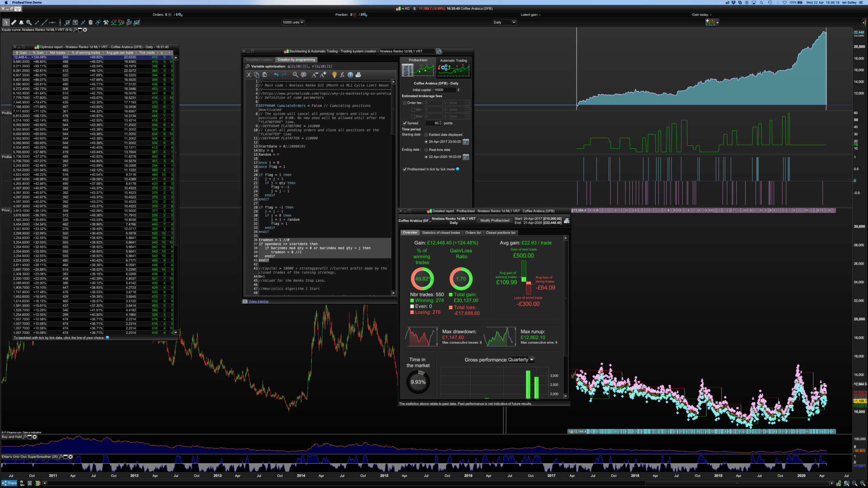Click the Modify ProBacktest button
Image resolution: width=868 pixels, height=488 pixels.
pos(495,220)
